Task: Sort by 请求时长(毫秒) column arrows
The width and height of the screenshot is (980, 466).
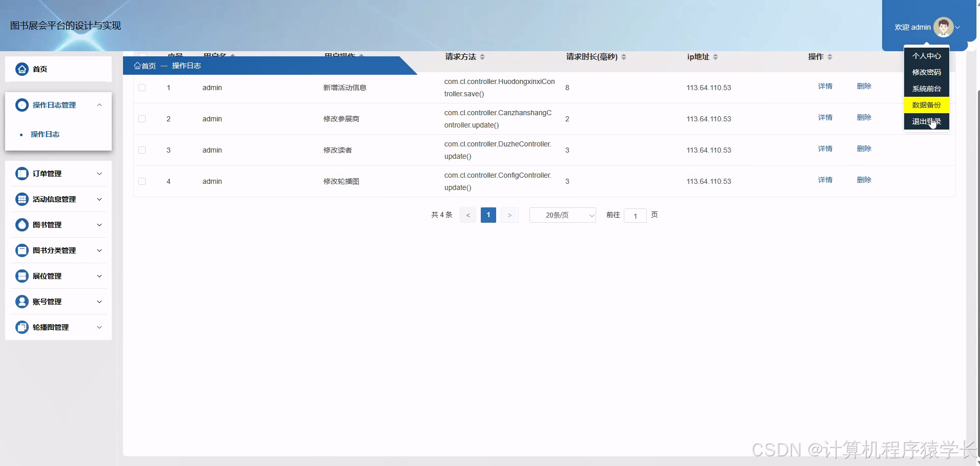Action: [x=624, y=57]
